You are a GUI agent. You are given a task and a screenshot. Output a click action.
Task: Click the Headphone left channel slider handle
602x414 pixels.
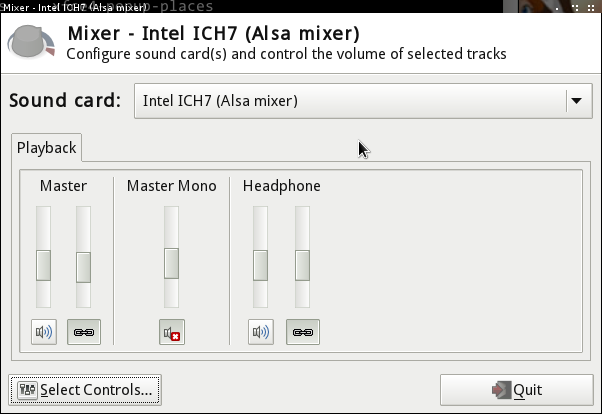(260, 265)
